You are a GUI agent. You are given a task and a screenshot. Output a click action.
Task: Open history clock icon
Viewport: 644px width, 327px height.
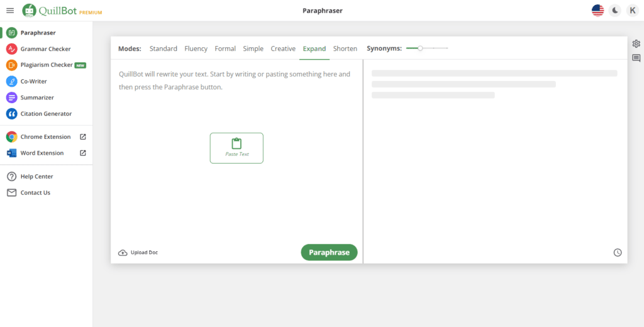[x=618, y=253]
